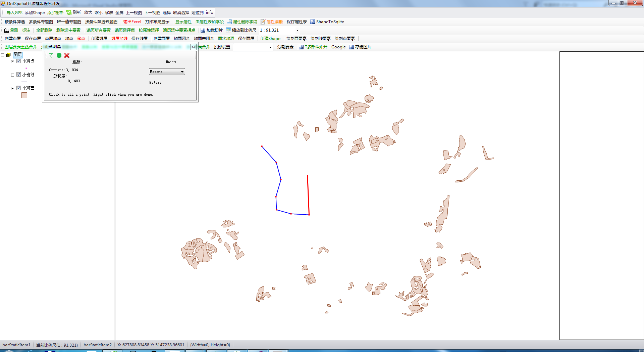Collapse the 图层 tree node
This screenshot has height=352, width=644.
coord(3,54)
